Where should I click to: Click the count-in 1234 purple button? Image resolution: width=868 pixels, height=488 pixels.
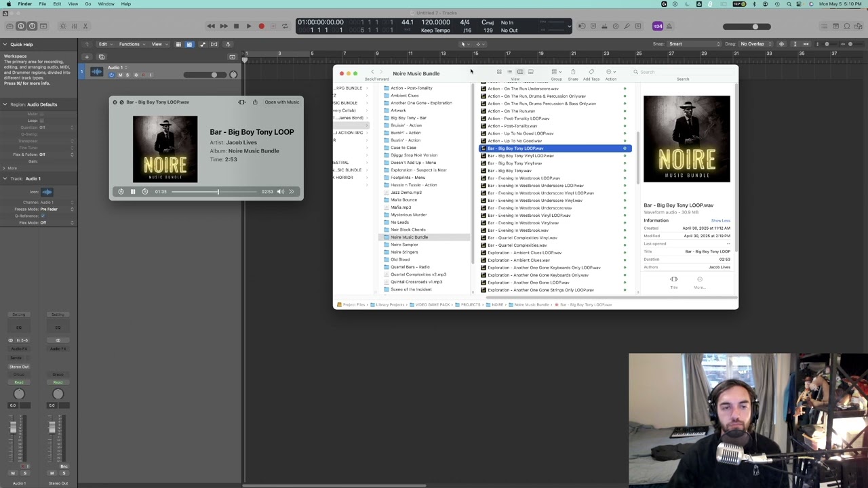[657, 26]
